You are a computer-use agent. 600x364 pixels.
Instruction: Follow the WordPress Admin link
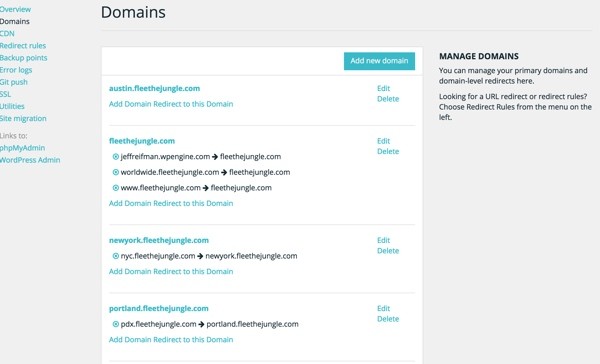tap(30, 160)
